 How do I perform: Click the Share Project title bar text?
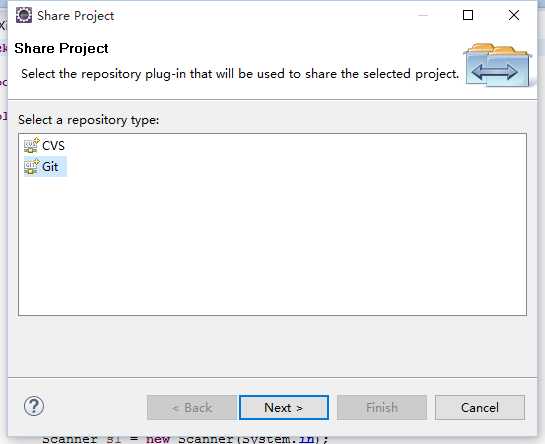point(75,16)
